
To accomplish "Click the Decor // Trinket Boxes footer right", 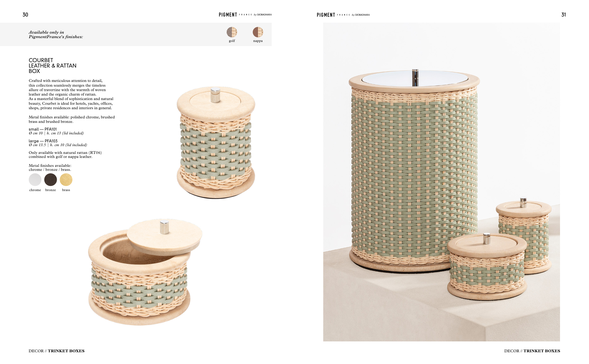I will click(x=532, y=351).
